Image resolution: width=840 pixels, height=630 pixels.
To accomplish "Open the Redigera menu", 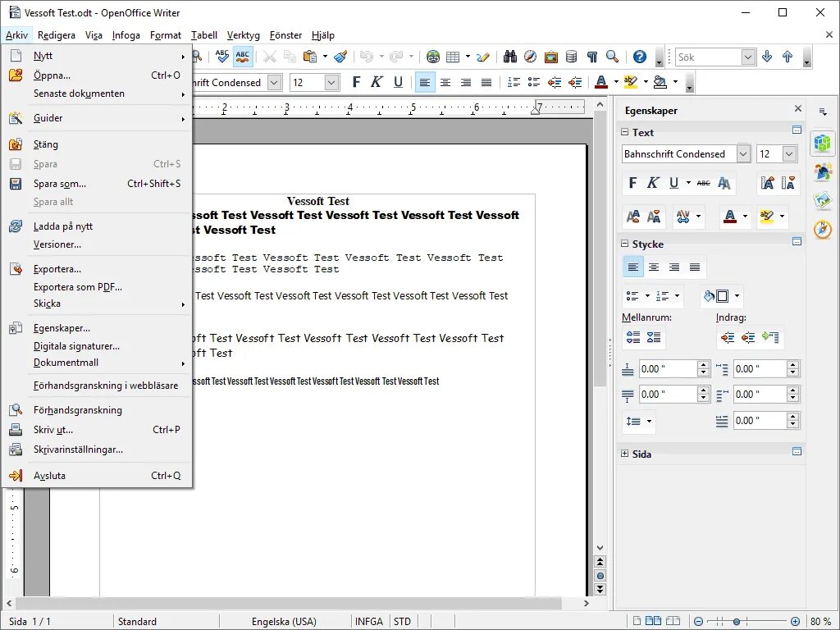I will [x=57, y=35].
